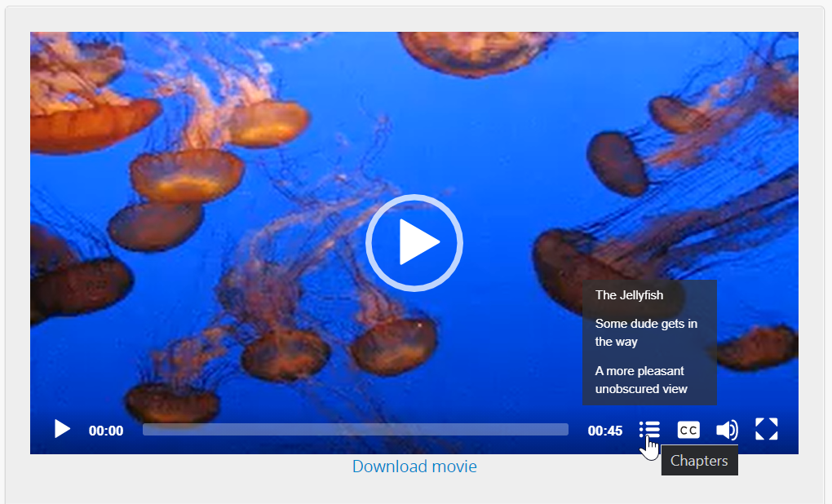Select "The Jellyfish" chapter

[x=629, y=295]
